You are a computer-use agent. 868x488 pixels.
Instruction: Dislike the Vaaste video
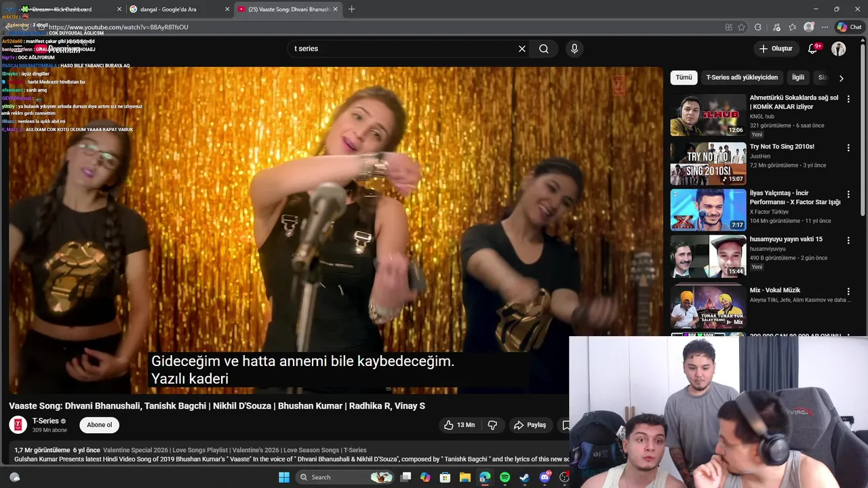493,425
